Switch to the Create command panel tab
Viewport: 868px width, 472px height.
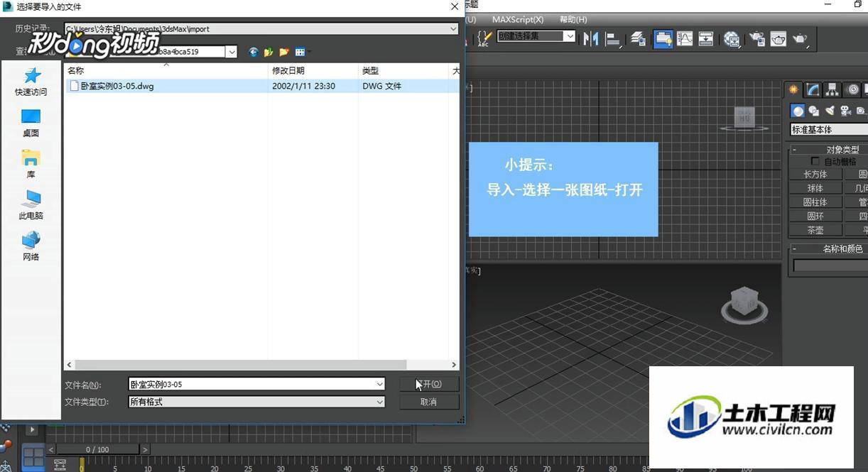[793, 89]
